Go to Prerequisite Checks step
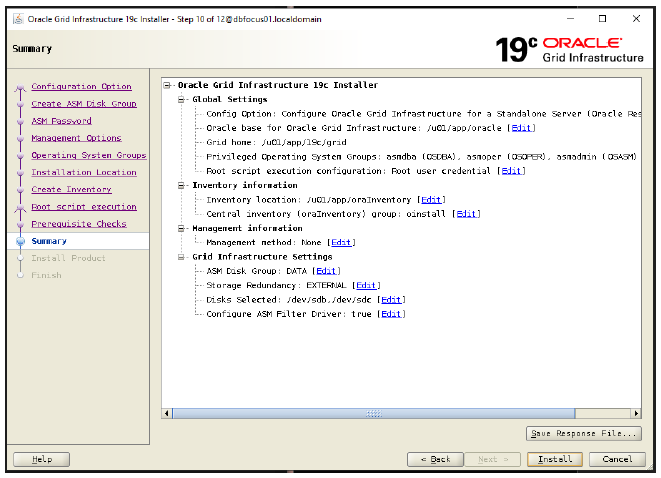The width and height of the screenshot is (661, 478). (x=79, y=224)
